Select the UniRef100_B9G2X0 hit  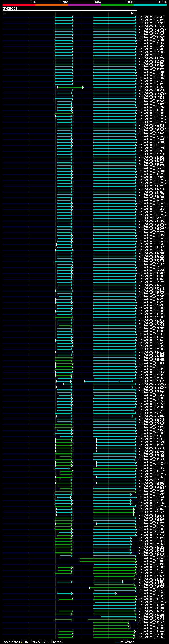coord(152,70)
